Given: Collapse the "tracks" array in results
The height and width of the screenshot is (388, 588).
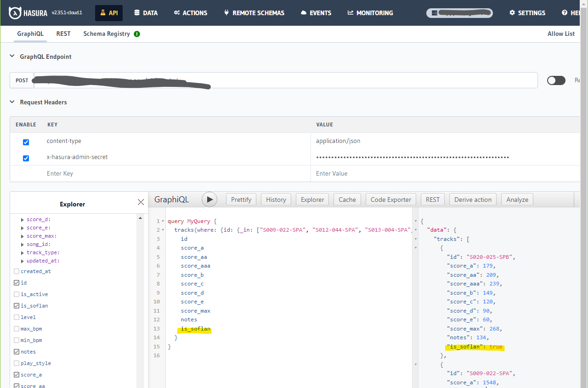Looking at the screenshot, I should [x=416, y=239].
